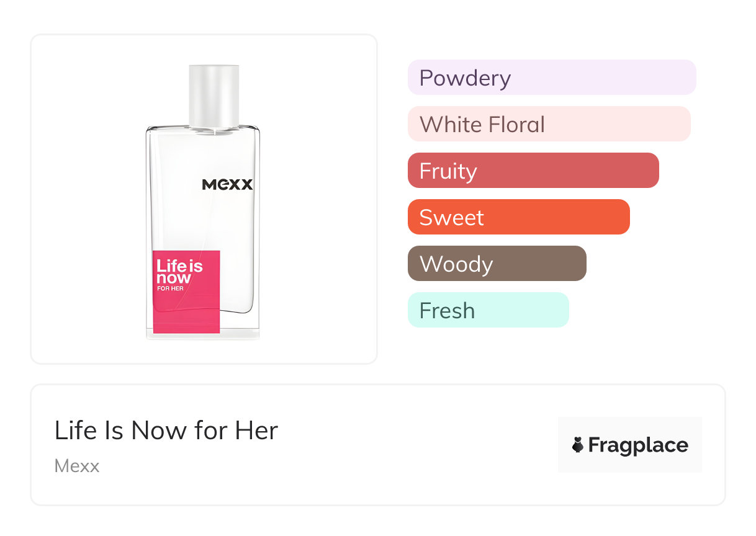Click the MEXX logo on the bottle
The height and width of the screenshot is (536, 756).
pos(227,184)
